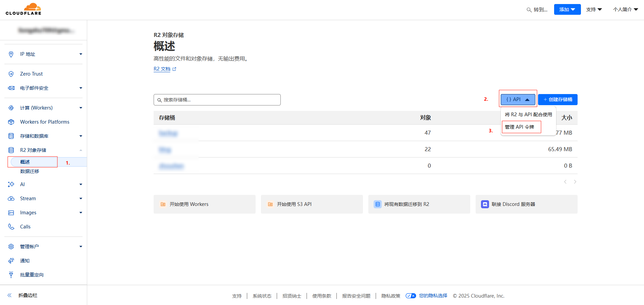Open Calls via its phone icon
Viewport: 644px width, 305px height.
point(11,226)
